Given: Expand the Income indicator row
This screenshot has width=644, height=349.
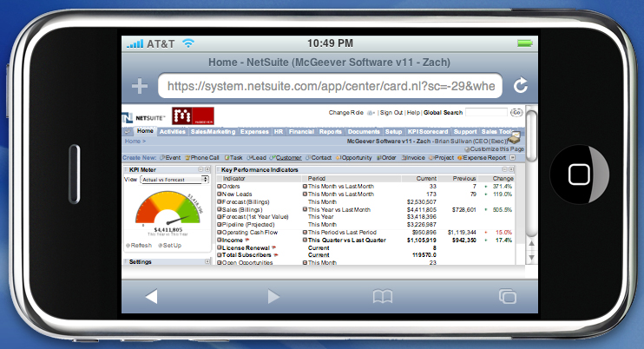Looking at the screenshot, I should 220,240.
